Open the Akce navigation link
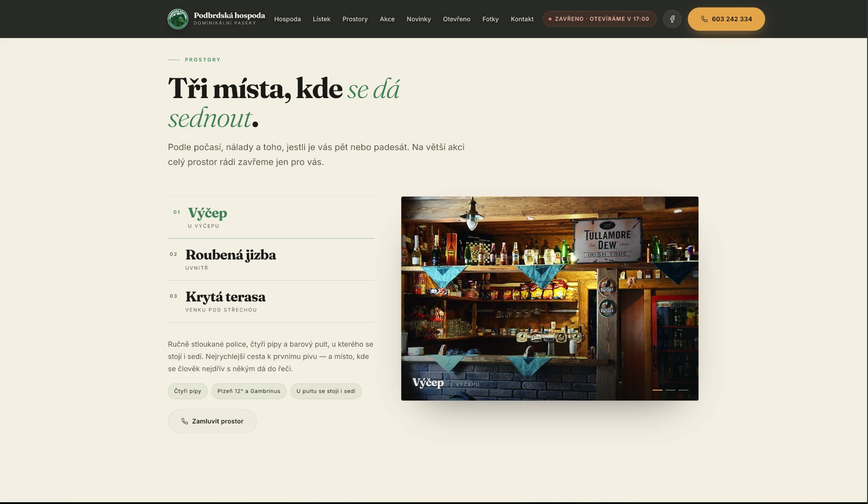 pos(387,19)
